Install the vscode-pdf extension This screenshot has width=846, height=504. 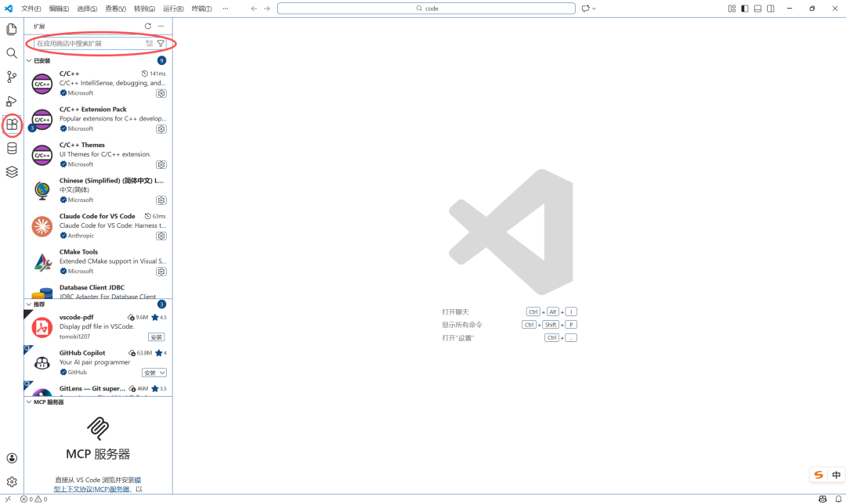point(157,337)
